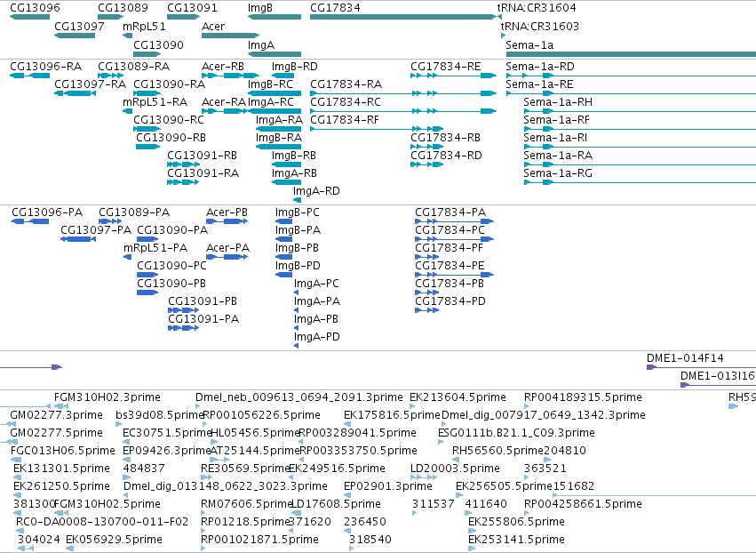Select the CG13091-RB transcript label
This screenshot has height=553, width=756.
tap(202, 156)
